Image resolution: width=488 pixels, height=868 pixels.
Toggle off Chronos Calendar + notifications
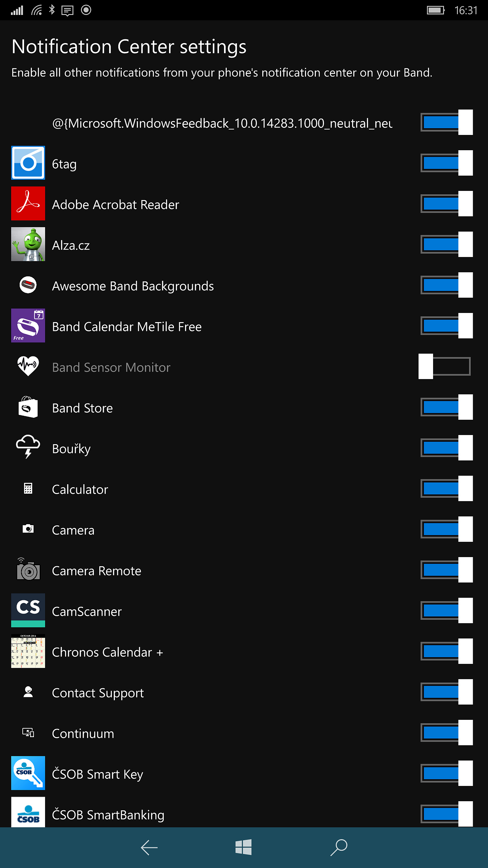[447, 651]
